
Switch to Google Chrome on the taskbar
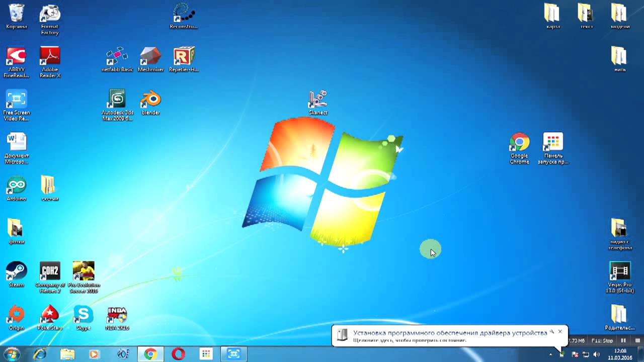coord(150,354)
